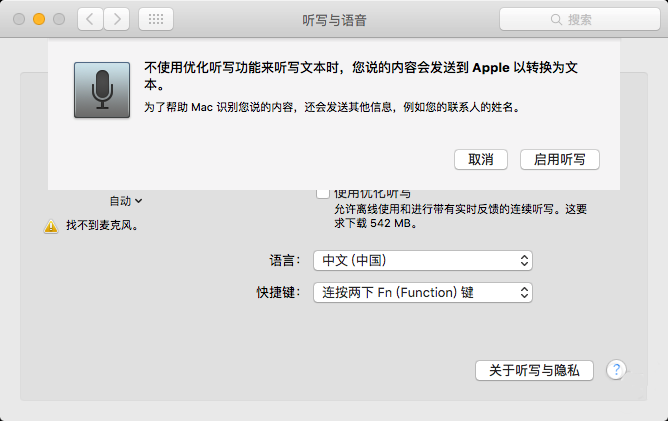This screenshot has height=421, width=668.
Task: Open help with question mark button
Action: point(616,370)
